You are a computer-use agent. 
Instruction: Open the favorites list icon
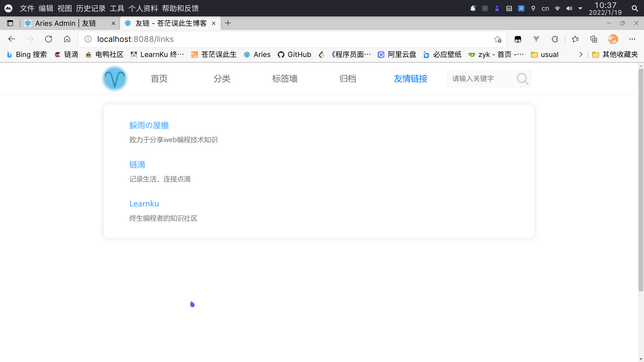(575, 39)
